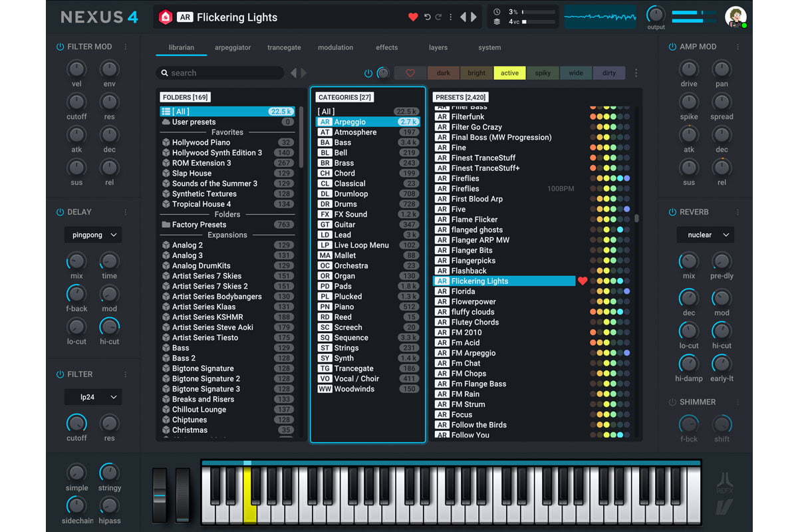Open the three-dot menu next to redo
This screenshot has height=532, width=798.
tap(451, 17)
